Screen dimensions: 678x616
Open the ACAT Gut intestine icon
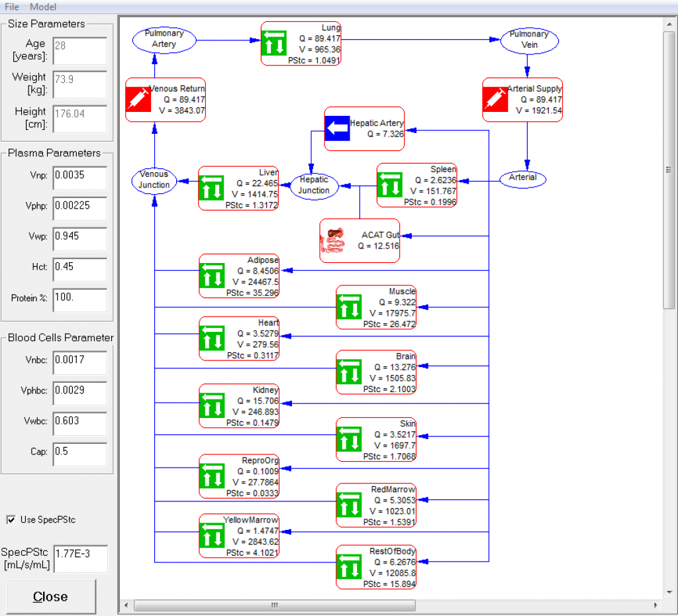pos(334,240)
